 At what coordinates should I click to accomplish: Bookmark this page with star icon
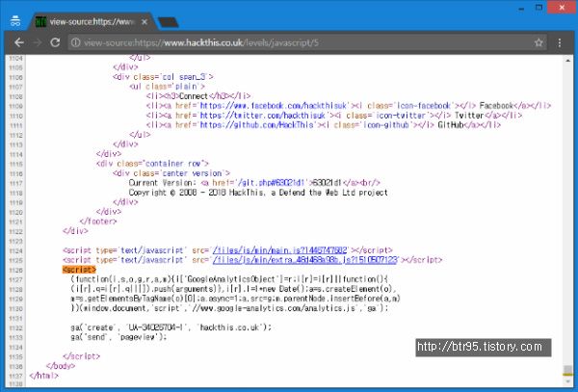(x=539, y=42)
